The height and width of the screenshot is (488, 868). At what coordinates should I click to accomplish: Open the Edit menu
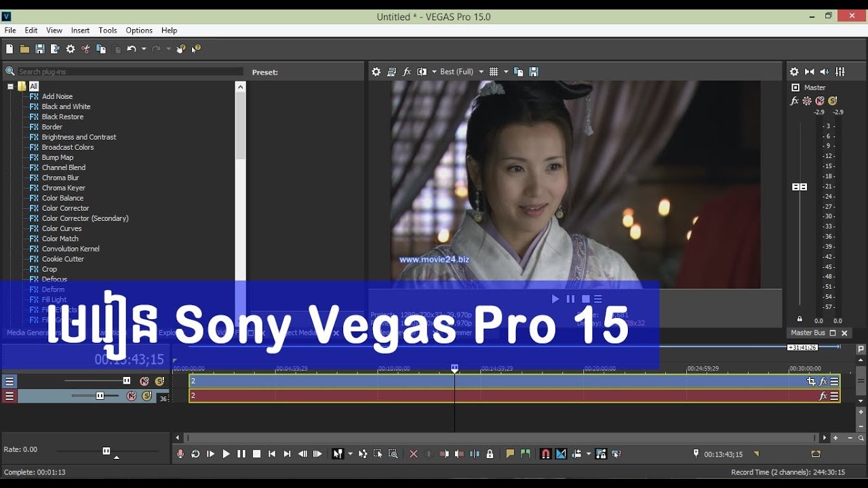pos(31,30)
